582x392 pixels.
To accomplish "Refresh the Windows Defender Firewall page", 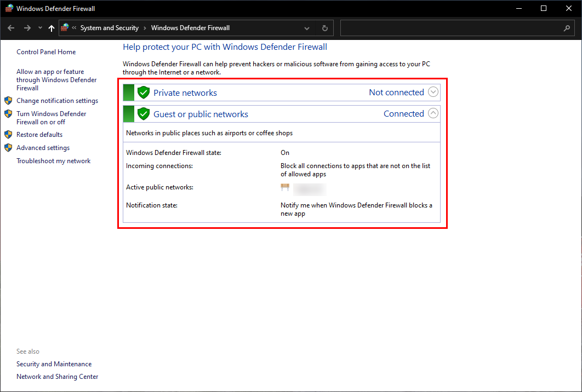I will [325, 28].
